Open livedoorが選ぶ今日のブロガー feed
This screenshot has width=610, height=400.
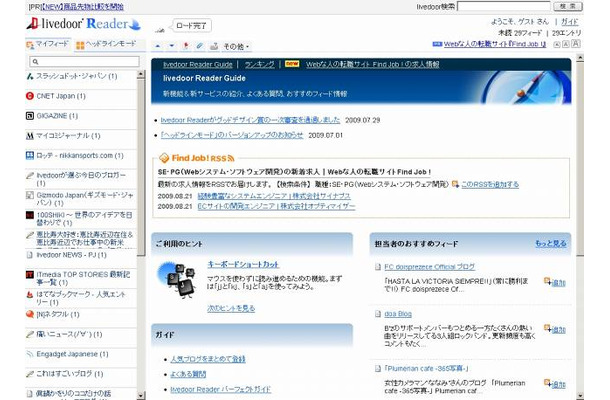pos(81,179)
